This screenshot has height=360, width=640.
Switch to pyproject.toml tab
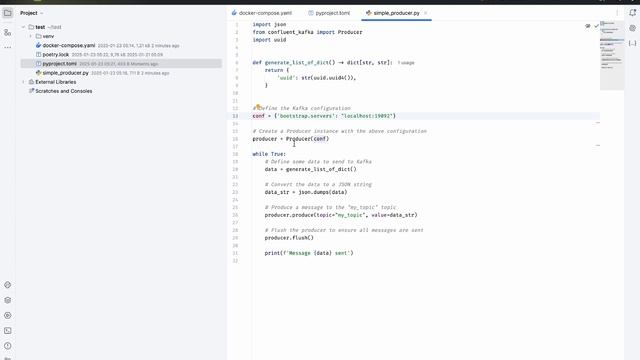[329, 13]
